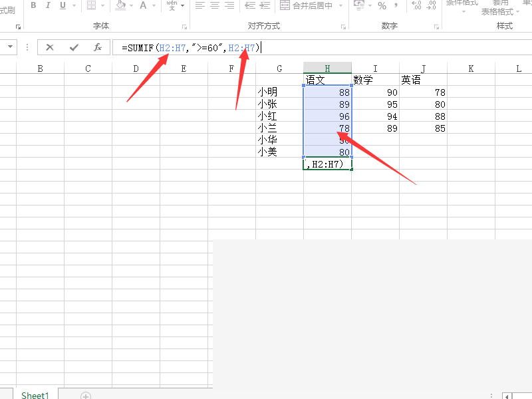Open phonetic guide dropdown arrow
The width and height of the screenshot is (532, 399).
182,6
